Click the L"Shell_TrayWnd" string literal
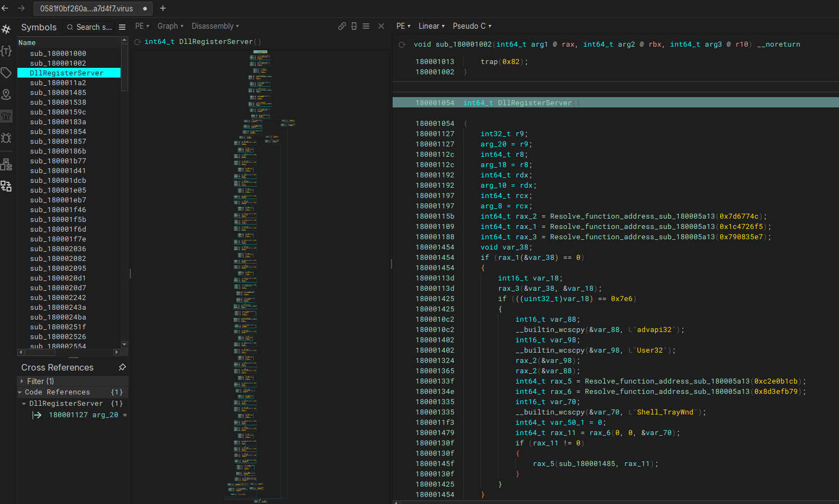 [663, 412]
